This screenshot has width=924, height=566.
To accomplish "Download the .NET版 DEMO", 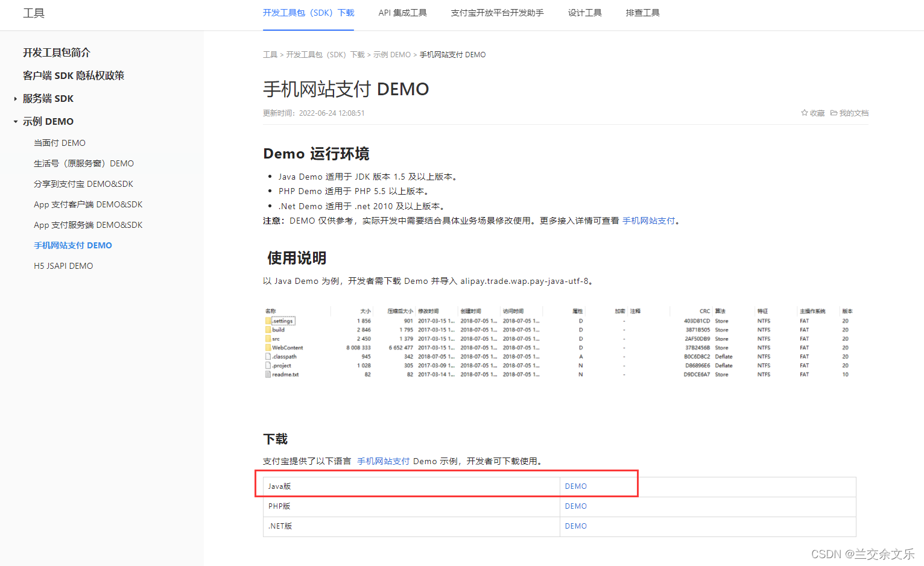I will (576, 526).
